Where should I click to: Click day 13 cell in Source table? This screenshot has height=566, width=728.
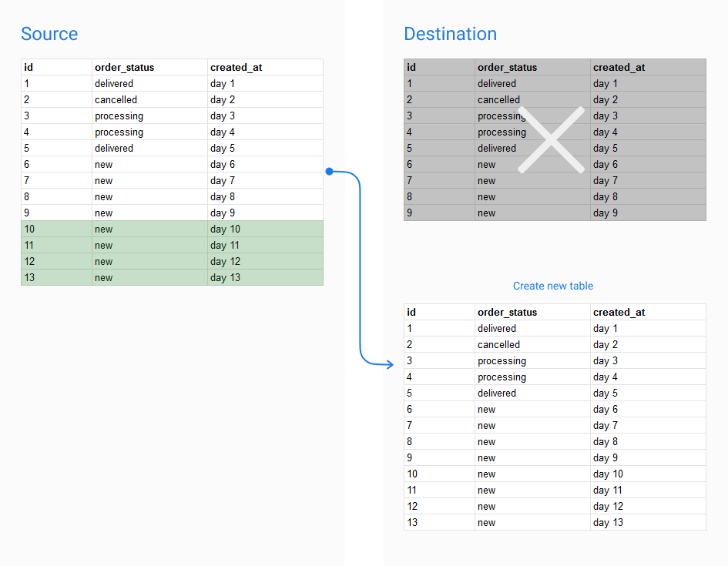265,277
